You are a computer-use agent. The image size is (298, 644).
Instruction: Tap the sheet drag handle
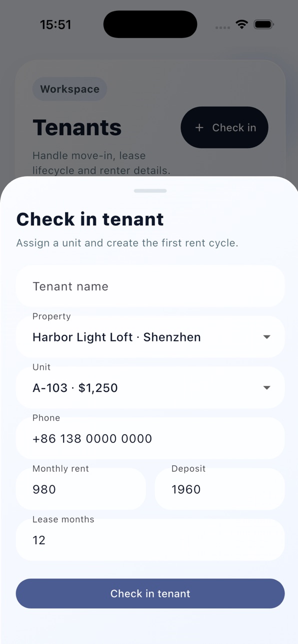coord(150,191)
